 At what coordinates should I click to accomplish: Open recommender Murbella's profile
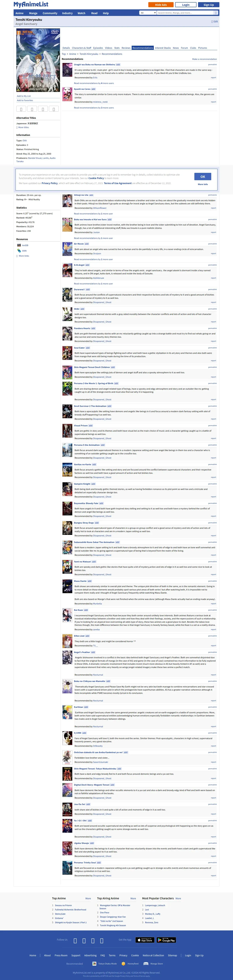97,603
